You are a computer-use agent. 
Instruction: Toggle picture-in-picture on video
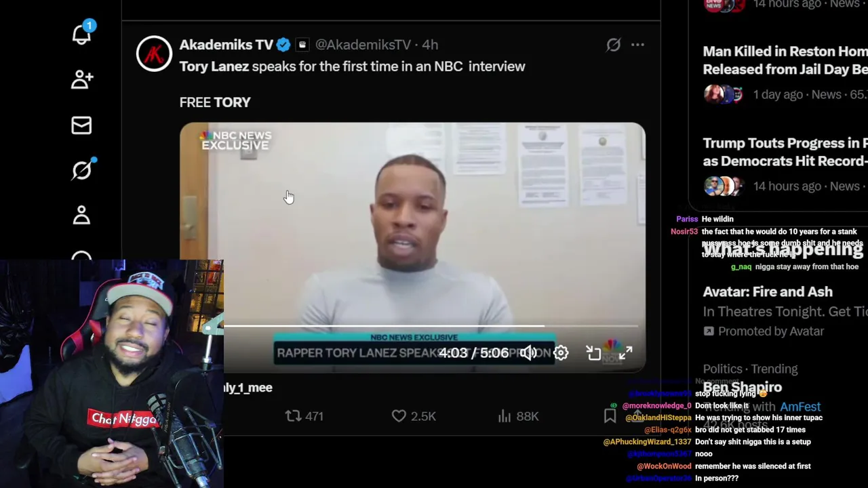[x=593, y=352]
